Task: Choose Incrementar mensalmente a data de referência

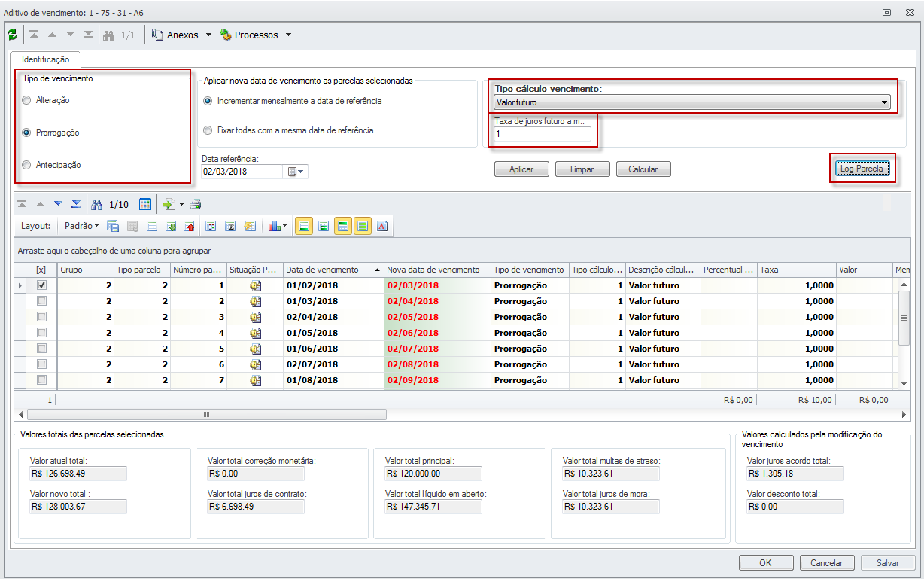Action: pos(208,101)
